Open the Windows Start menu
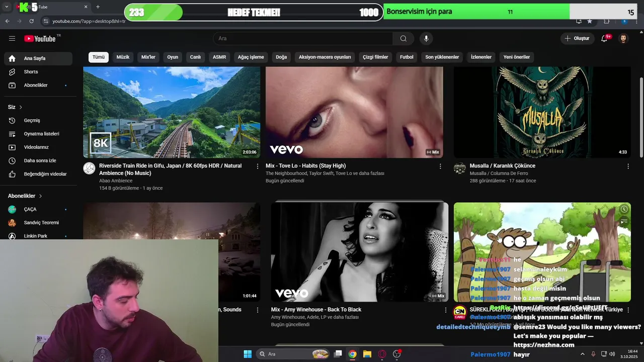This screenshot has width=644, height=362. (x=248, y=354)
